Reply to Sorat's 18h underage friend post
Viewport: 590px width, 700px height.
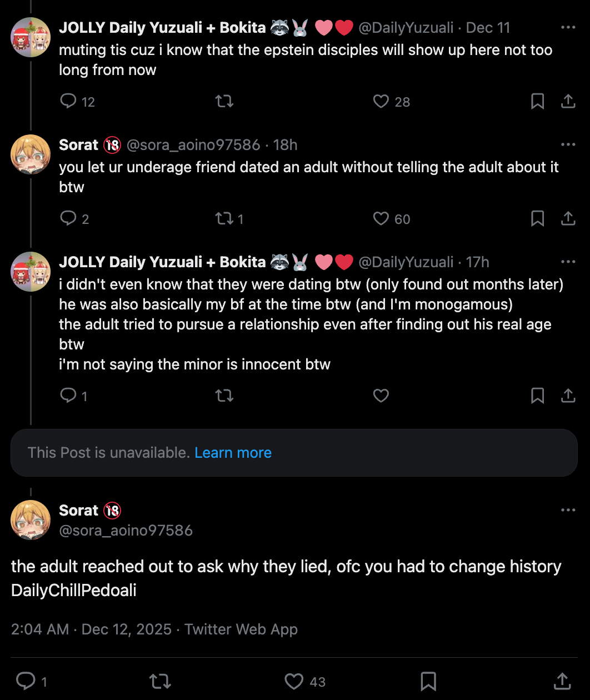click(x=68, y=218)
